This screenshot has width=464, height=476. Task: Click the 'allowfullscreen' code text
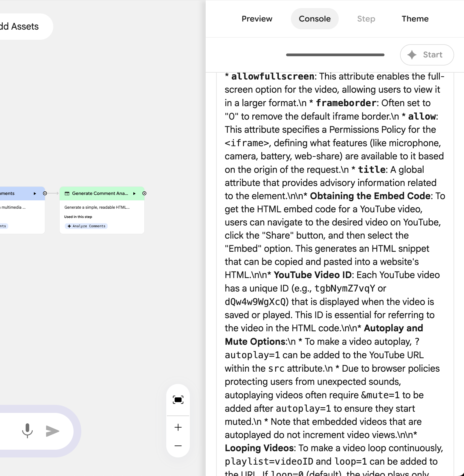273,76
